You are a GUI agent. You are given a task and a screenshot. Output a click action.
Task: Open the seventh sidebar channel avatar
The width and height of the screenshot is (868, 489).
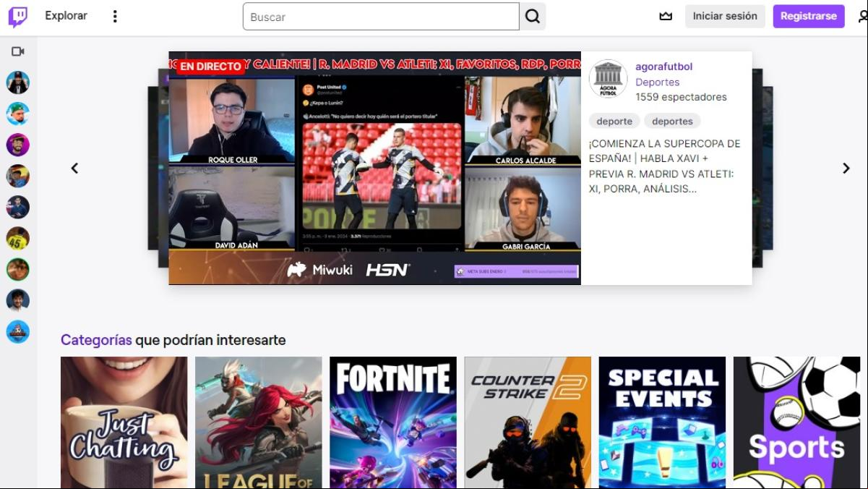point(18,269)
